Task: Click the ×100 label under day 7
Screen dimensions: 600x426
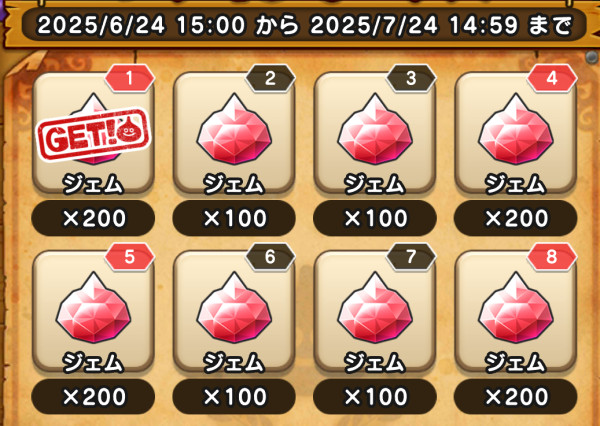Action: tap(375, 397)
